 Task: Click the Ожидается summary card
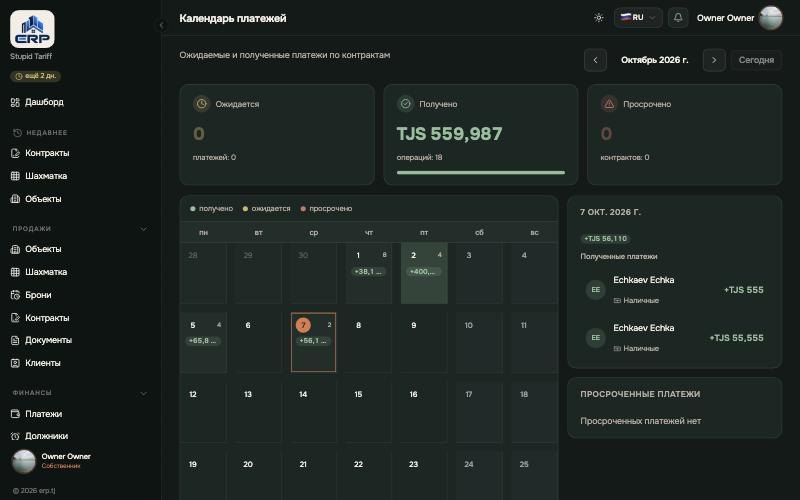coord(277,135)
